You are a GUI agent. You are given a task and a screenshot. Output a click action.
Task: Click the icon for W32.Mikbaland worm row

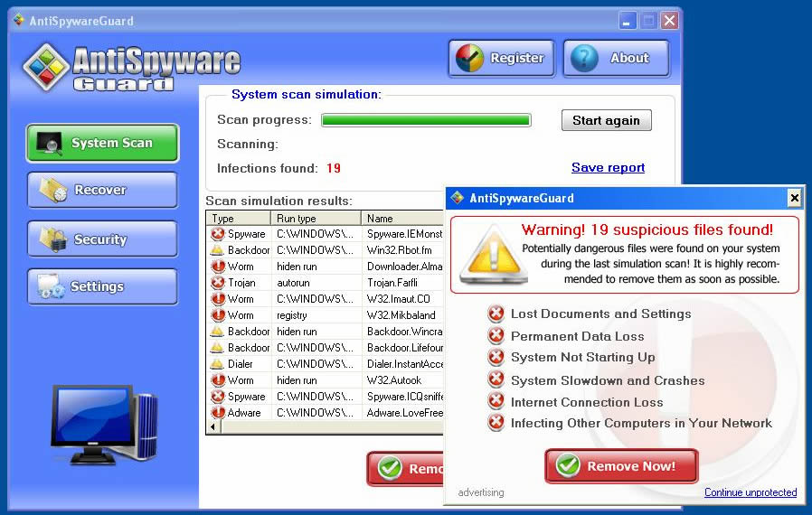(x=218, y=315)
